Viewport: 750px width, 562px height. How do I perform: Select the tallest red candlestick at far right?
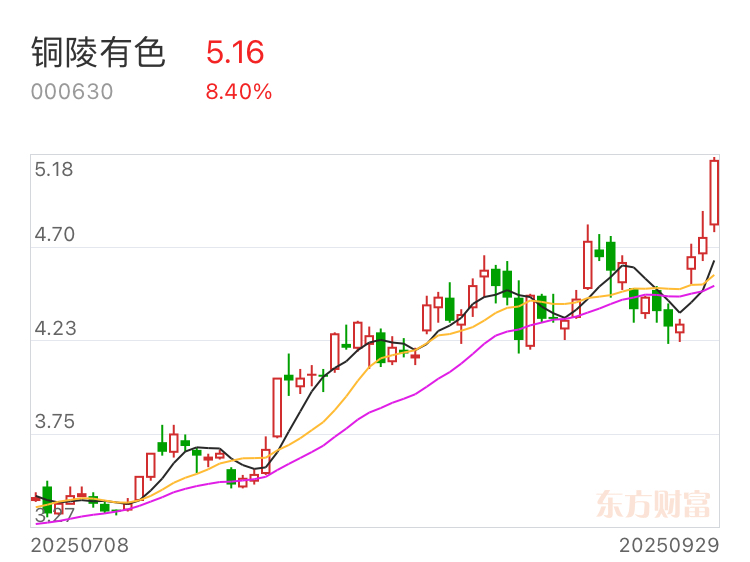point(714,194)
